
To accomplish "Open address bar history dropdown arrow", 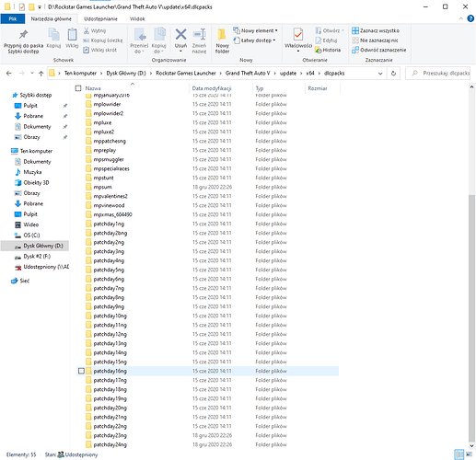I will point(380,74).
